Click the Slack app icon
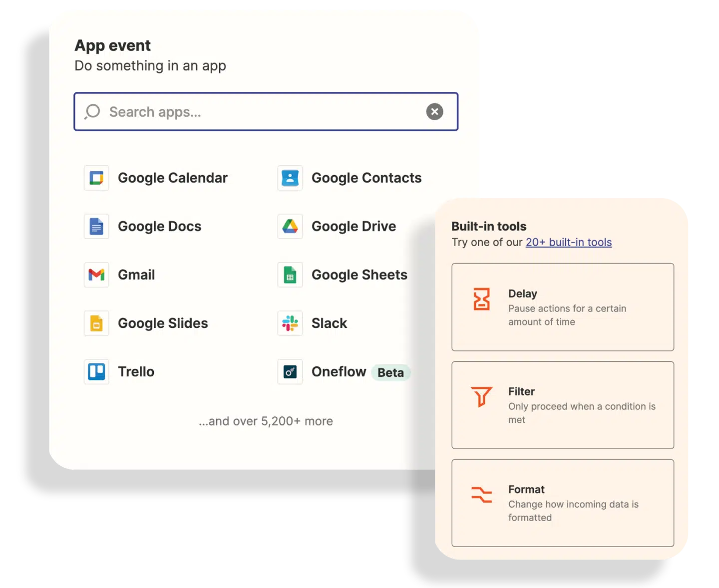719x588 pixels. pos(290,323)
